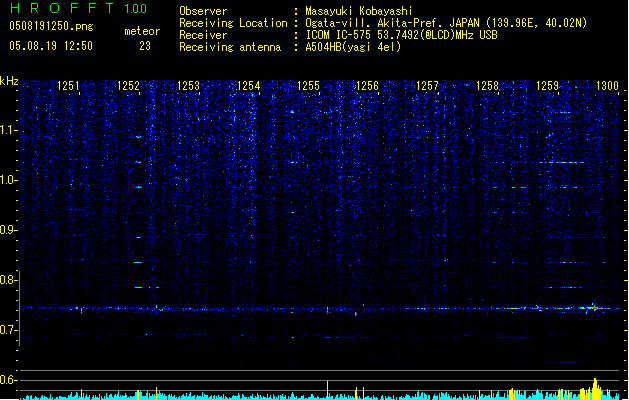The width and height of the screenshot is (629, 400).
Task: Click the meteor count label
Action: [142, 31]
